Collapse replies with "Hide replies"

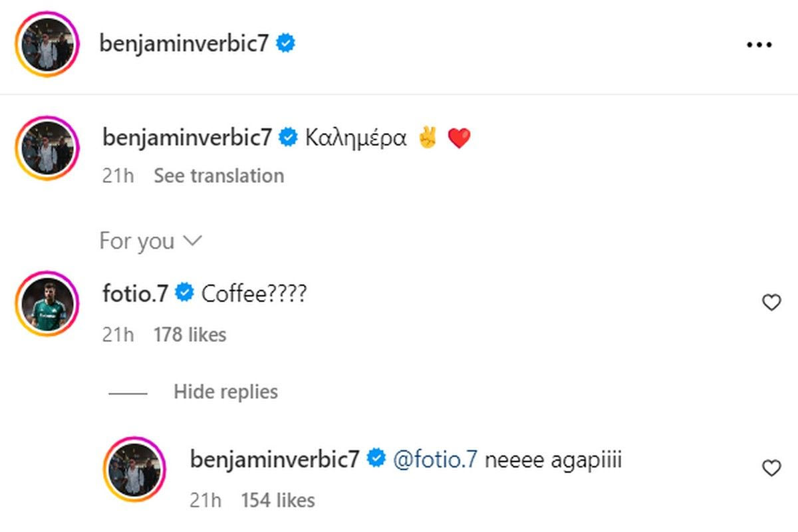225,392
